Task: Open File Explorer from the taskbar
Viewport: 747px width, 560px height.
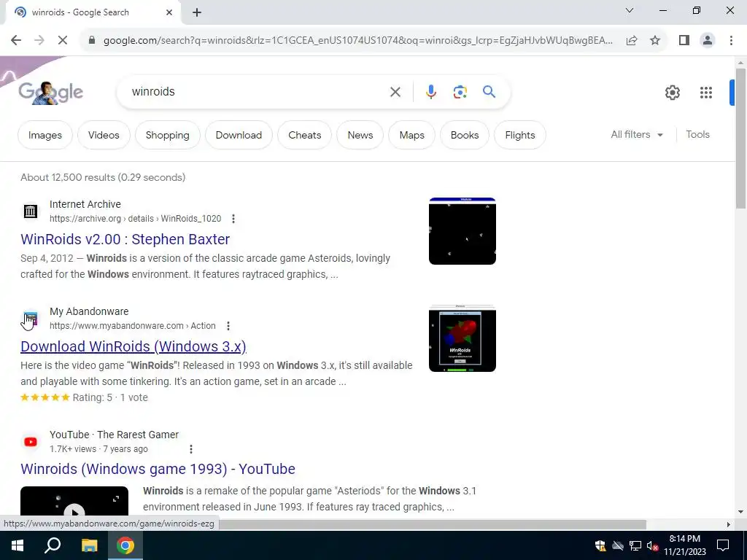Action: click(x=89, y=545)
